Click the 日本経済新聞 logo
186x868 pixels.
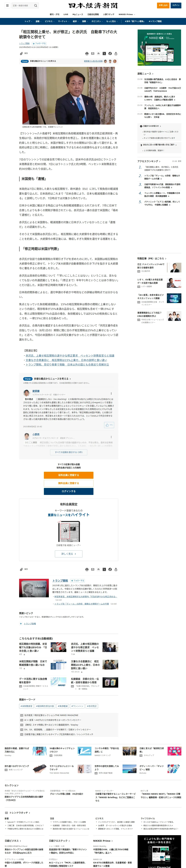(93, 5)
